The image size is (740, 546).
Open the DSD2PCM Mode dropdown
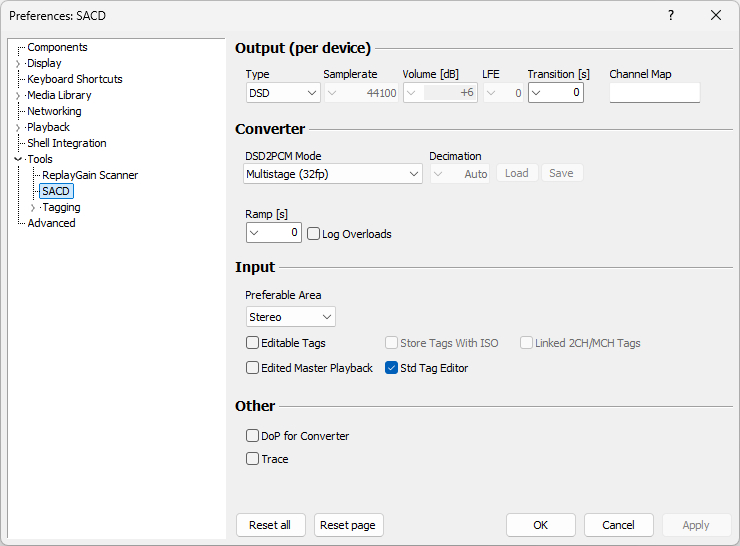(333, 174)
